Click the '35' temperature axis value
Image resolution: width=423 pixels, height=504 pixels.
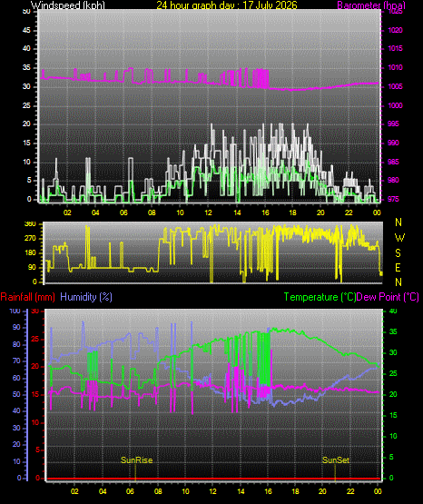point(393,331)
